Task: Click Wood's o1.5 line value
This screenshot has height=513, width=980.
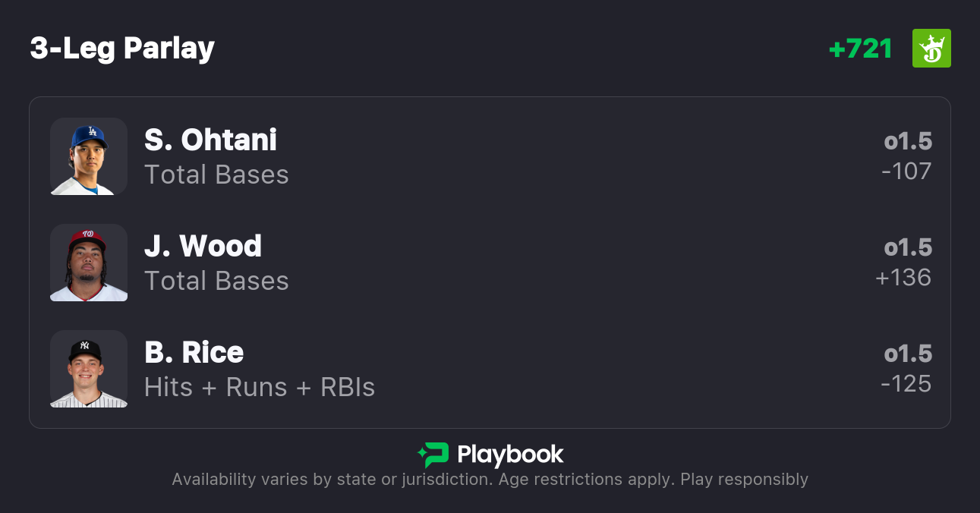Action: (908, 248)
